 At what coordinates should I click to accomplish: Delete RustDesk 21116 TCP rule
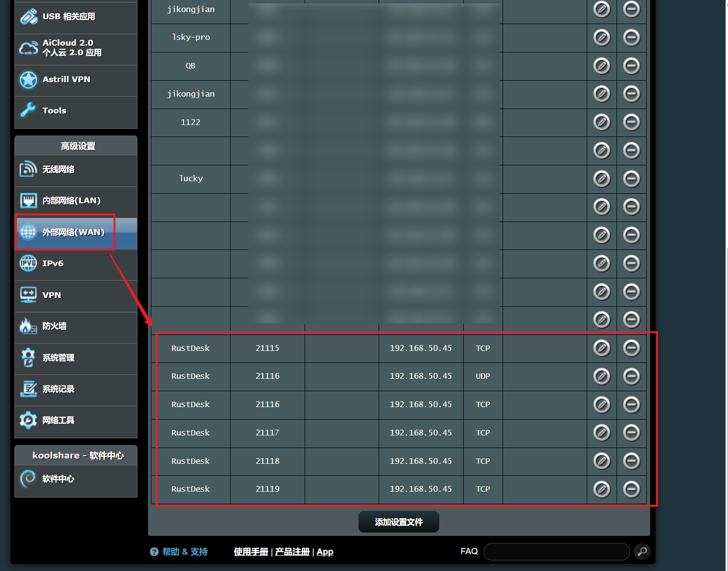[631, 405]
